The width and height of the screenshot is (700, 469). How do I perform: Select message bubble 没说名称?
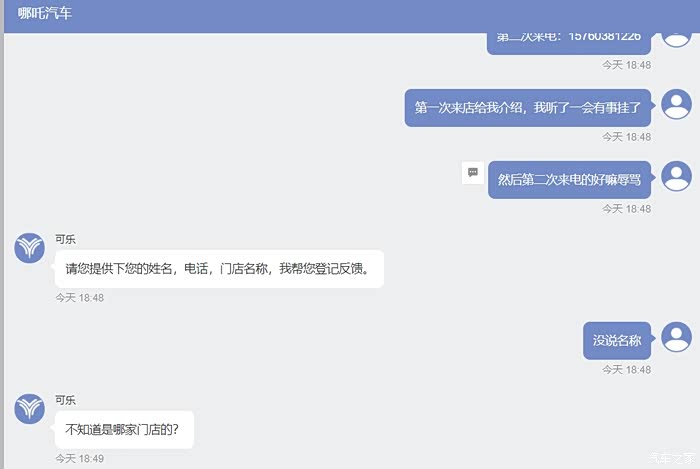pyautogui.click(x=617, y=340)
